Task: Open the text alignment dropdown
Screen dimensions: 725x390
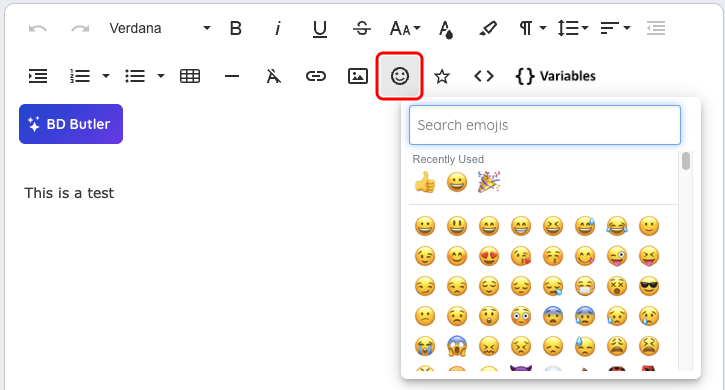Action: tap(615, 29)
